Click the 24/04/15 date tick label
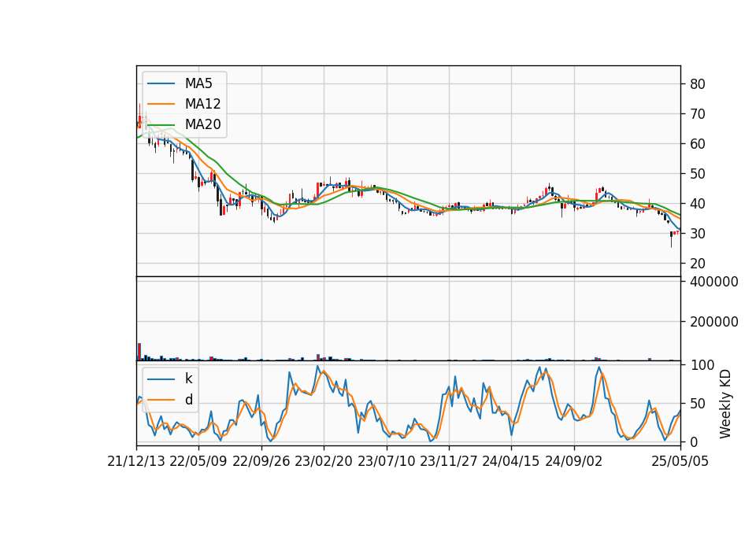 tap(511, 461)
